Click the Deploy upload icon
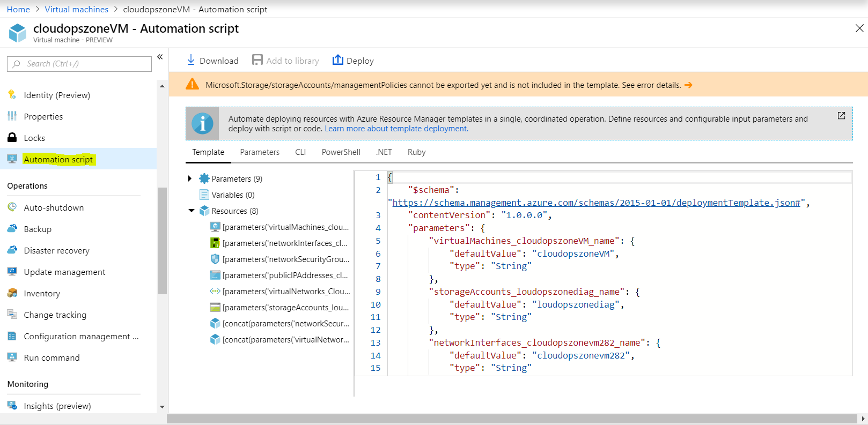Screen dimensions: 868x425 337,60
